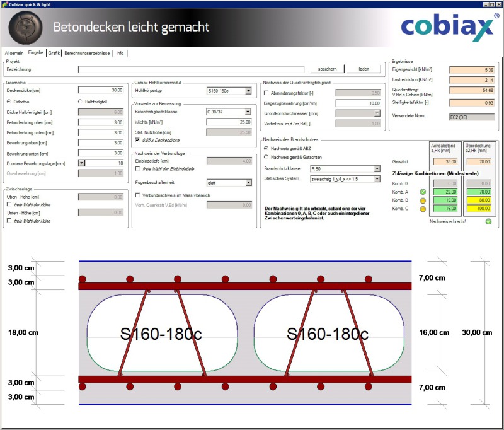Open the Statisches System dropdown

tap(377, 179)
